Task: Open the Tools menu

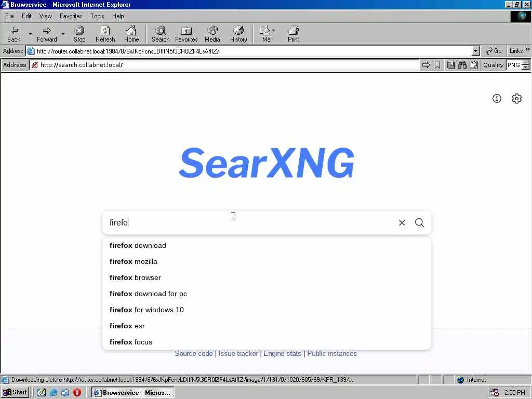Action: tap(97, 16)
